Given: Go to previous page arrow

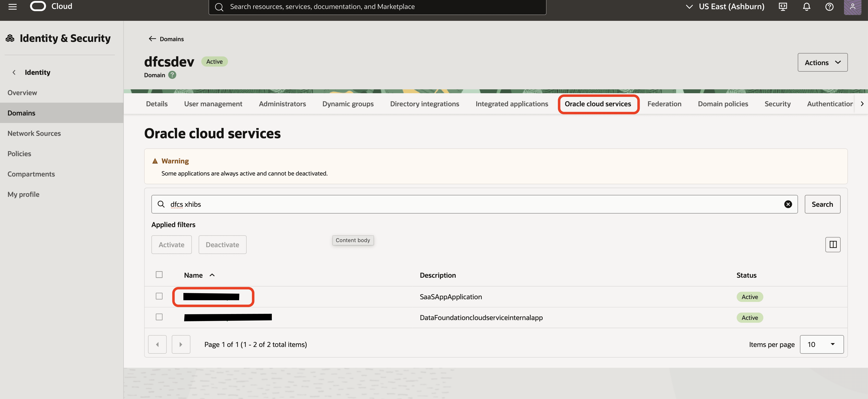Looking at the screenshot, I should [157, 344].
